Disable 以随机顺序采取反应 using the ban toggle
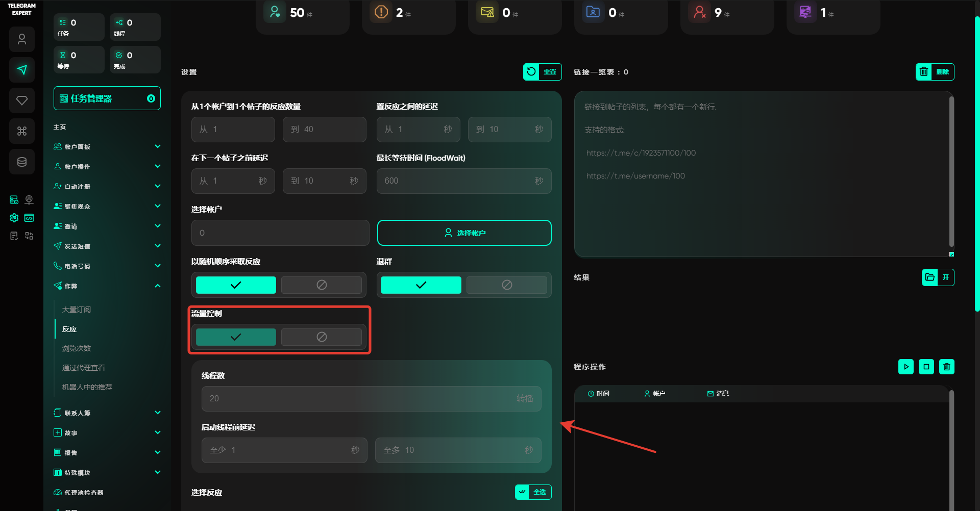Screen dimensions: 980x511 (322, 285)
